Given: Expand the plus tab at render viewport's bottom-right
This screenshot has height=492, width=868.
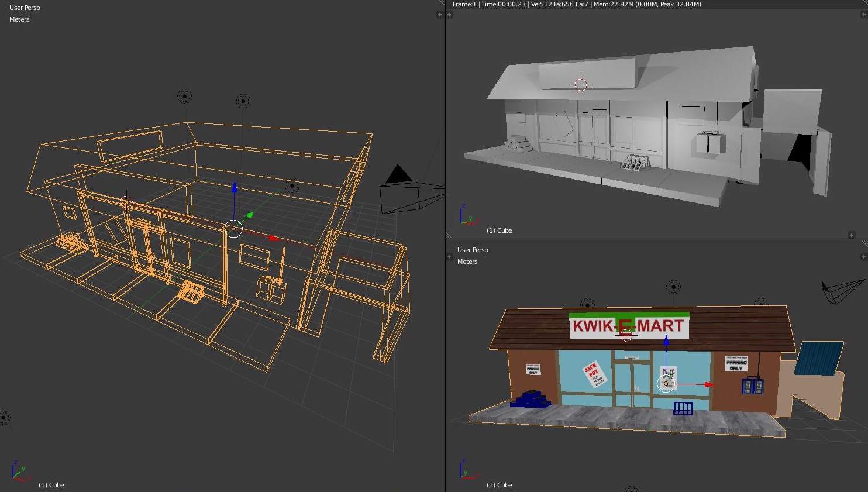Looking at the screenshot, I should pyautogui.click(x=852, y=235).
